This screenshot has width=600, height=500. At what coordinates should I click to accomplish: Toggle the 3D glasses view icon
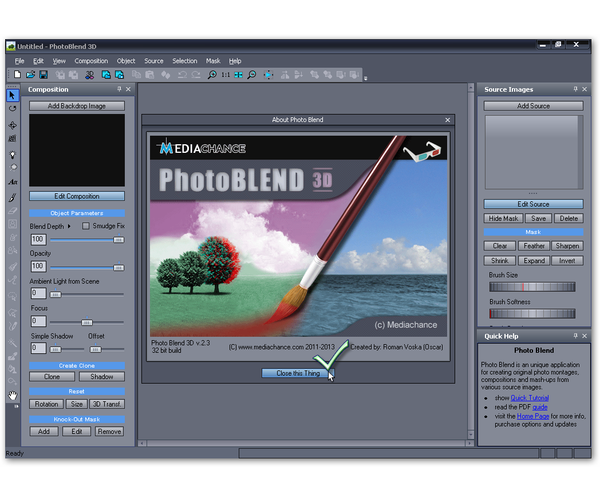(90, 75)
